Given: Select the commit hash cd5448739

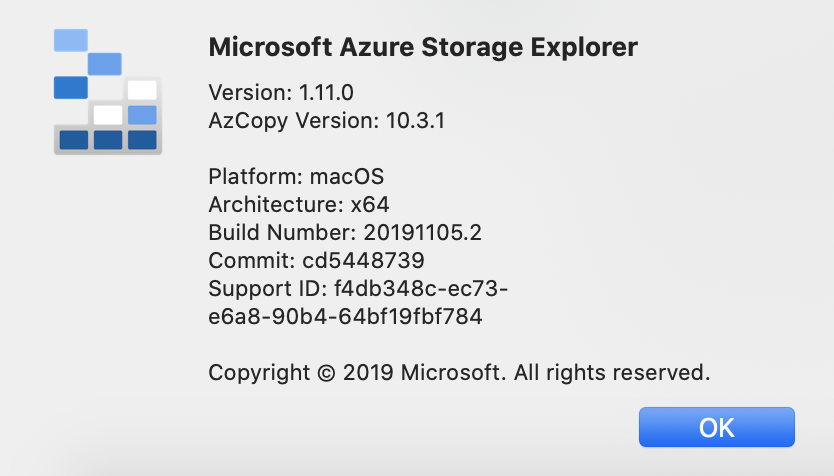Looking at the screenshot, I should click(x=363, y=261).
